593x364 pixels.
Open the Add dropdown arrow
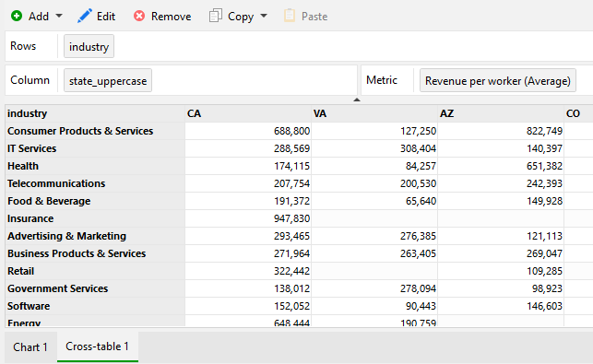(59, 16)
